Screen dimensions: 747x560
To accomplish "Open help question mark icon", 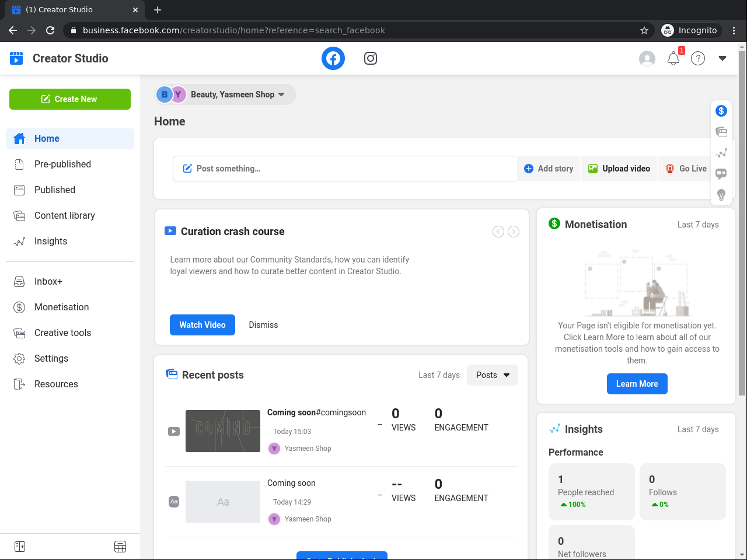I will (698, 58).
